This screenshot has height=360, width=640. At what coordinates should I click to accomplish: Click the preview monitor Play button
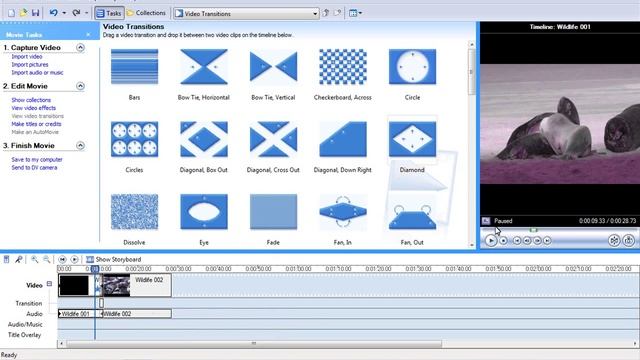point(491,241)
